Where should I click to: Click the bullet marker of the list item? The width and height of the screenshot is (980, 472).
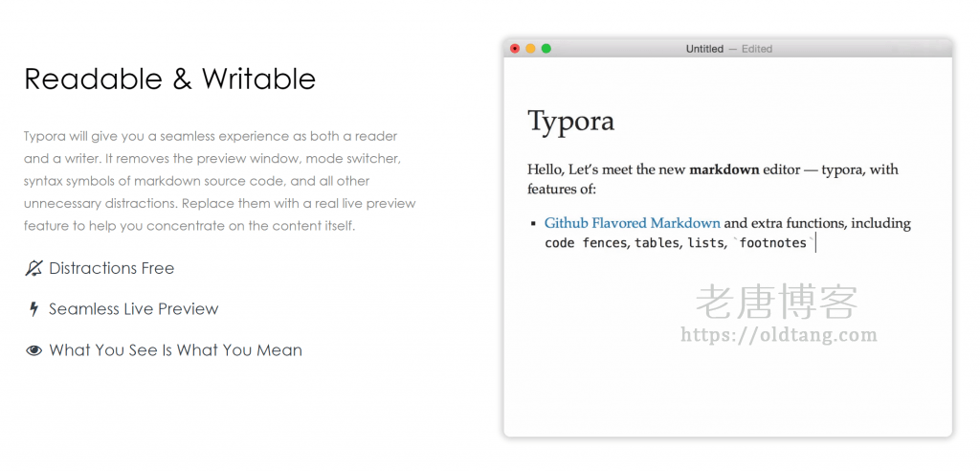pos(533,224)
